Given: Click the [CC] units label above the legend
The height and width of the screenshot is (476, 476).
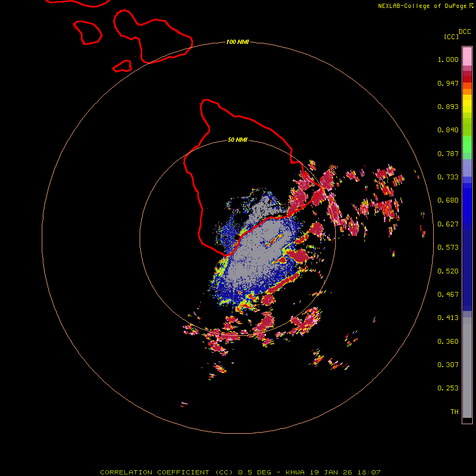Looking at the screenshot, I should pos(452,36).
